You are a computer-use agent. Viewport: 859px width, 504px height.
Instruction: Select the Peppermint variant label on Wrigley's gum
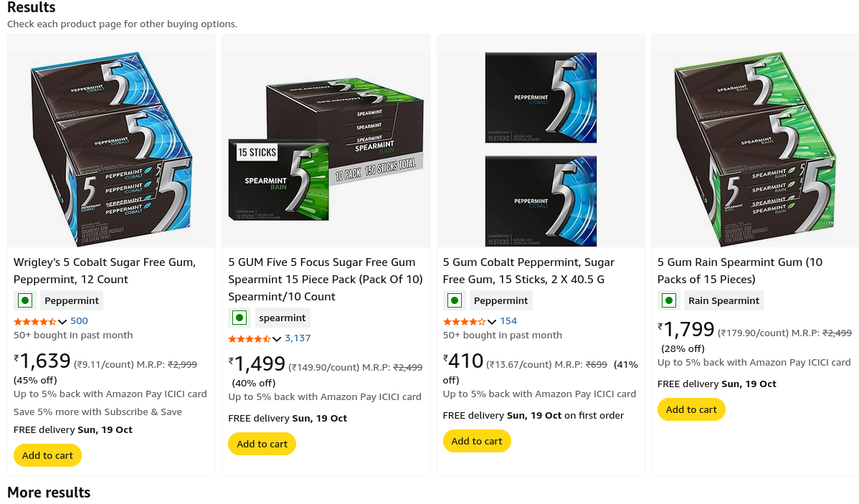coord(72,300)
